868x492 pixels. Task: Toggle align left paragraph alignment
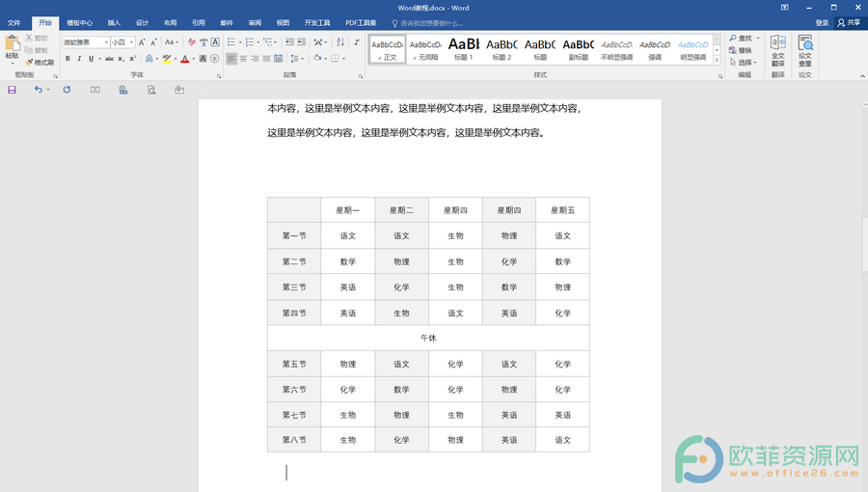click(x=231, y=58)
